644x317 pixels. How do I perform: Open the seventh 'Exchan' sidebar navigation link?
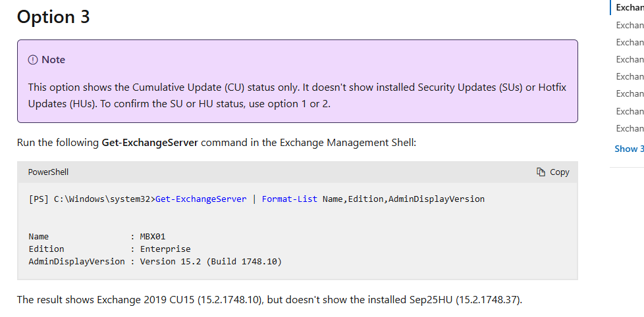630,111
